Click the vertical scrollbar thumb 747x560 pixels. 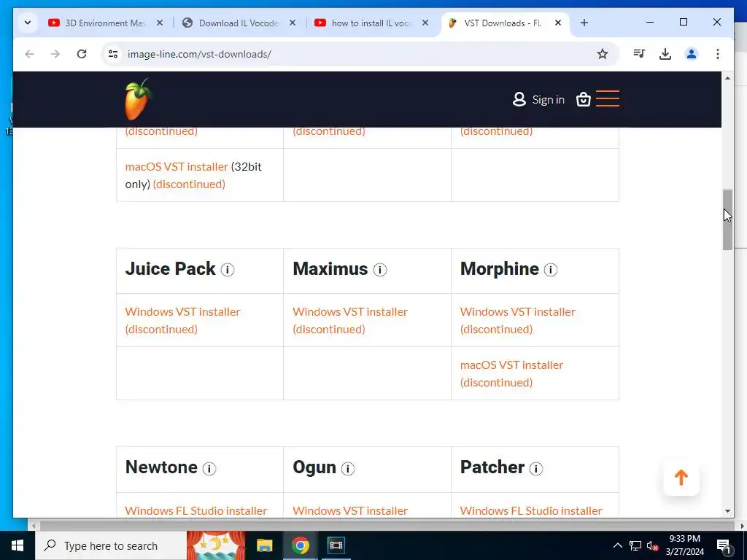(727, 219)
